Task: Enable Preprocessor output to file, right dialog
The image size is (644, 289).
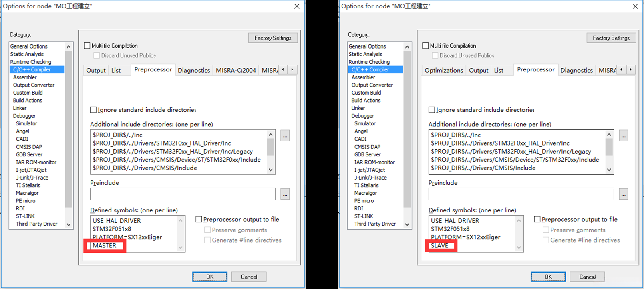Action: click(537, 219)
